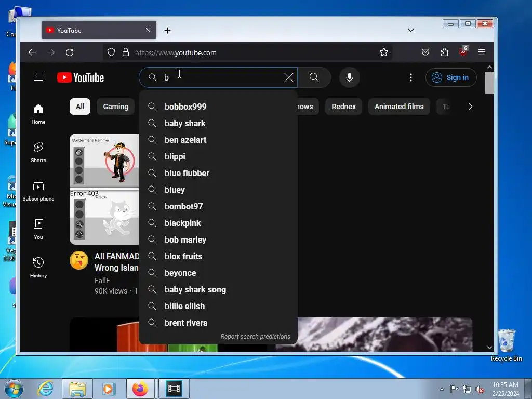The height and width of the screenshot is (399, 532).
Task: Choose suggestion bluey
Action: pyautogui.click(x=218, y=190)
